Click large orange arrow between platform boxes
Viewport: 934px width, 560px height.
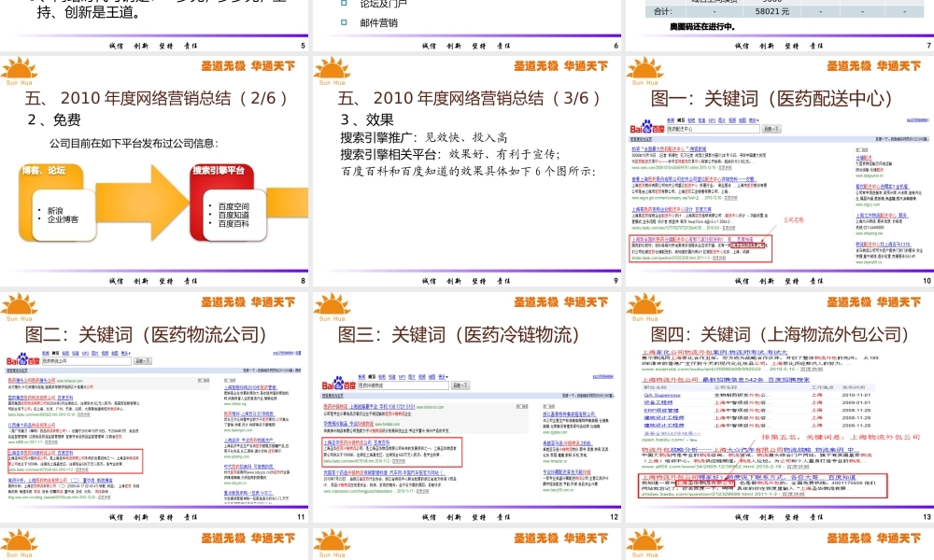(142, 203)
